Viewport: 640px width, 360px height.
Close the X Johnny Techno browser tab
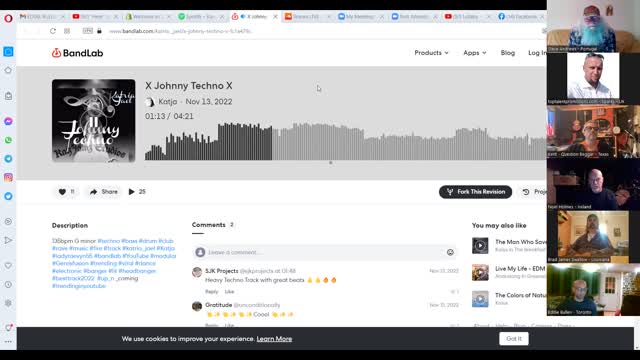[275, 17]
